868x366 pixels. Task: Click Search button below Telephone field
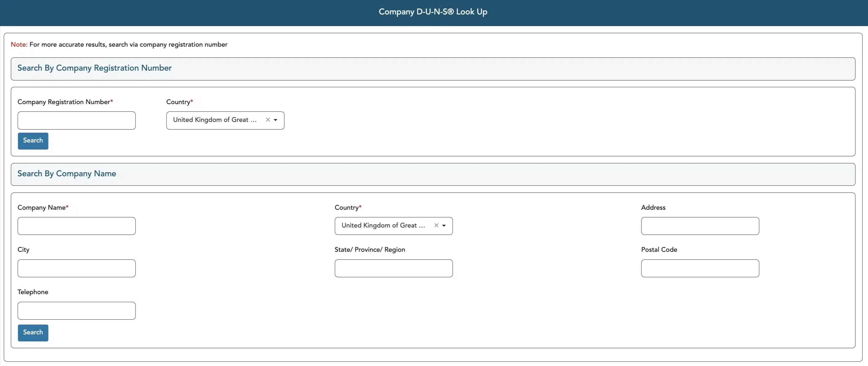tap(33, 333)
